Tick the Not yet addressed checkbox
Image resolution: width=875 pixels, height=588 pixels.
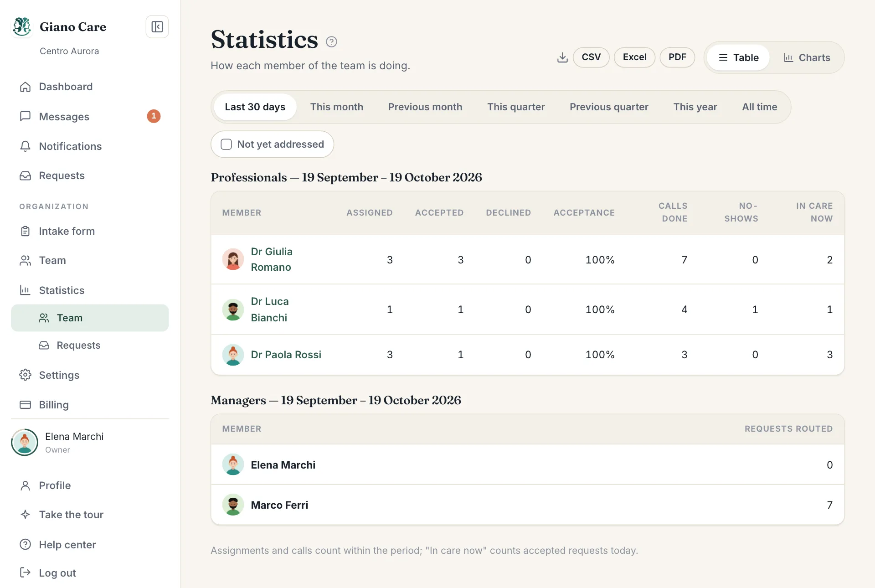[226, 144]
